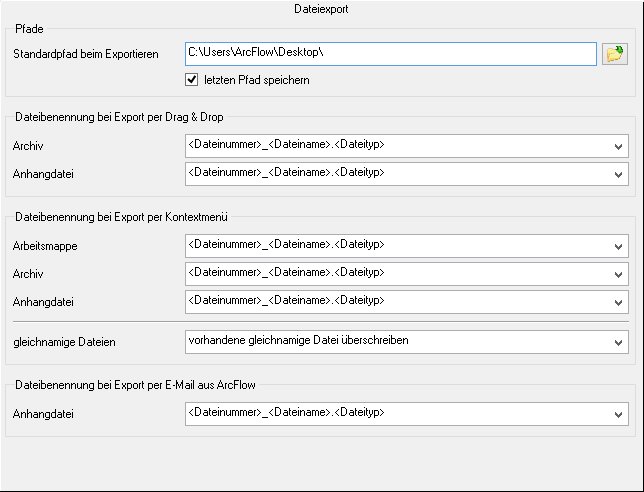Click 'Dateibenennung bei Export per Kontextmenü' title

(x=121, y=217)
